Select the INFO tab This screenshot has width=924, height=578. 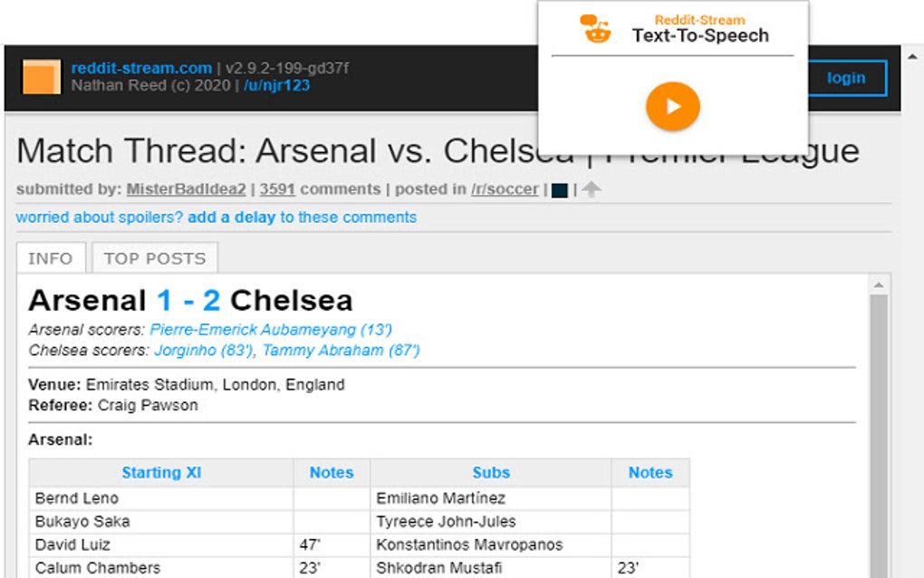coord(51,258)
